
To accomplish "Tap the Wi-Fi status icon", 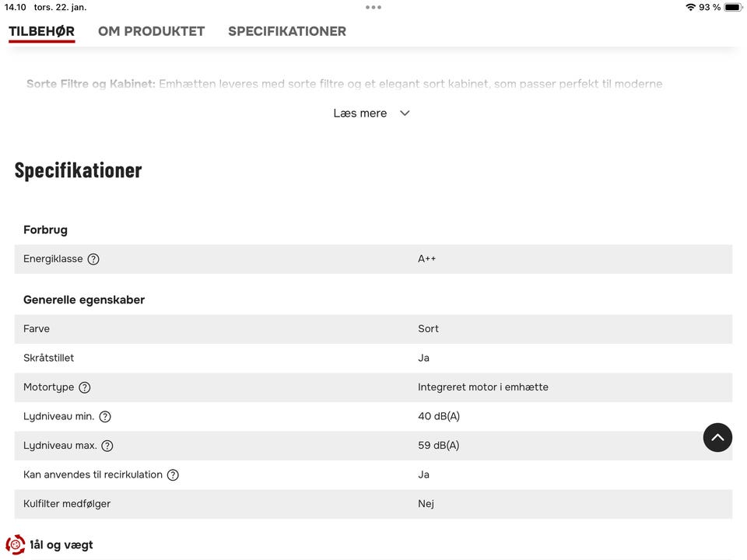I will [x=690, y=7].
